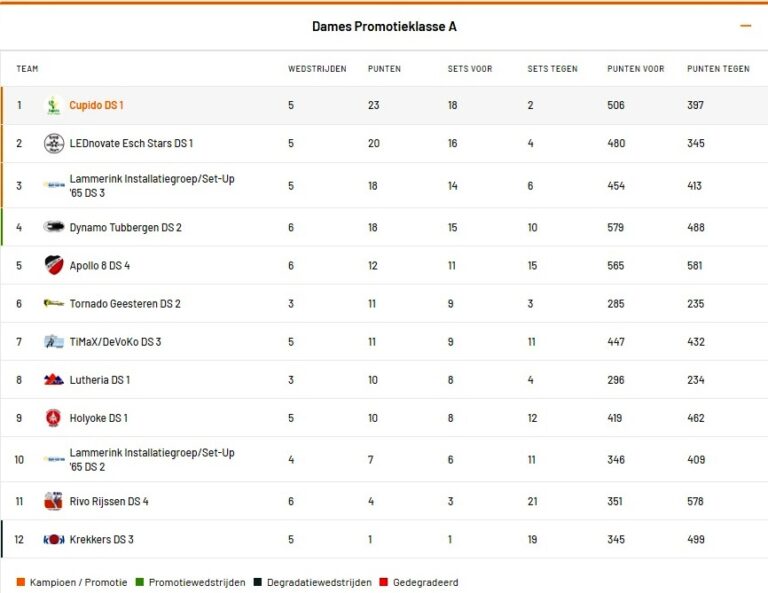This screenshot has width=768, height=593.
Task: Click the green Promotiewedstrijden legend swatch
Action: click(x=140, y=582)
